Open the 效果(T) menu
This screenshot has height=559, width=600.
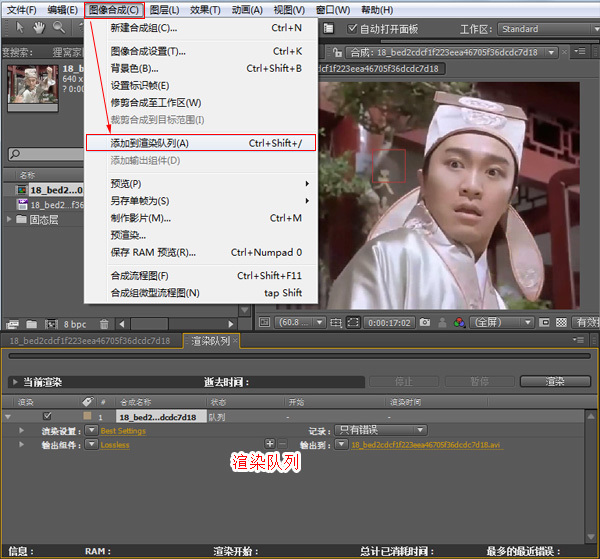(x=205, y=10)
